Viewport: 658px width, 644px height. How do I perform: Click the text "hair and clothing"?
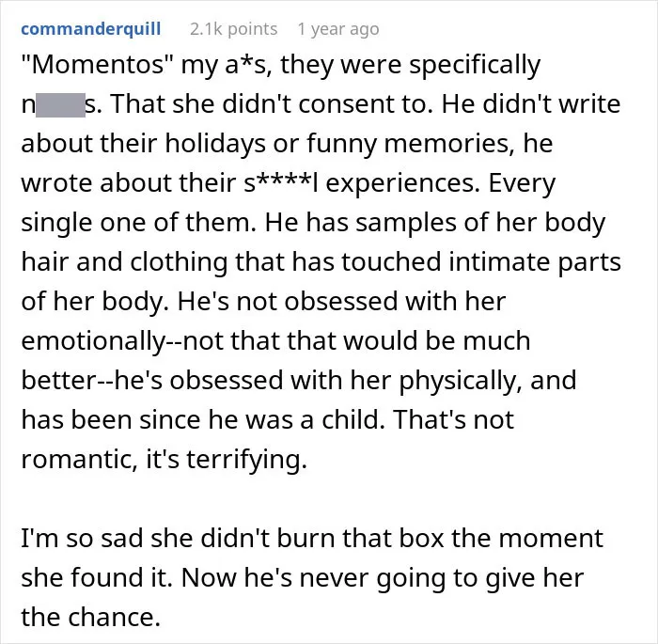click(x=124, y=262)
